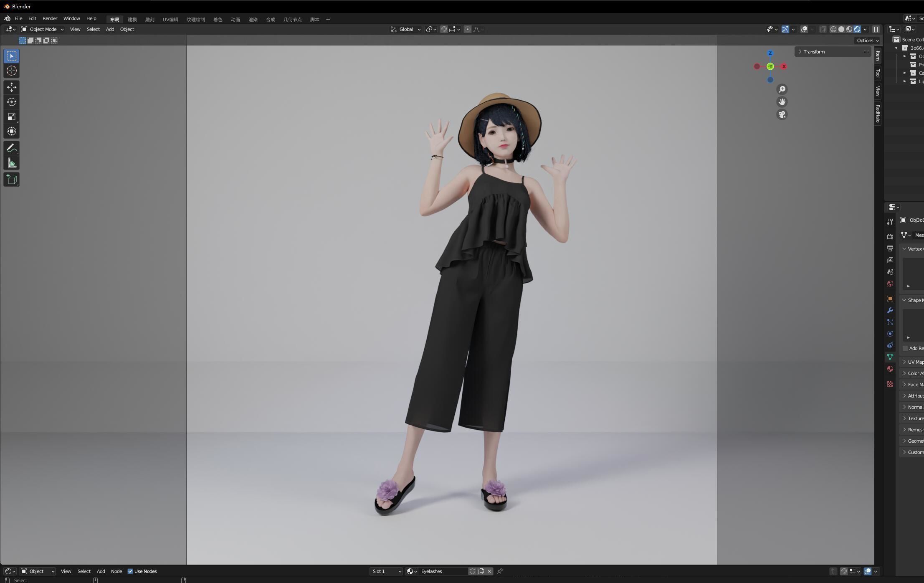924x583 pixels.
Task: Open the Global transform orientation dropdown
Action: click(405, 29)
